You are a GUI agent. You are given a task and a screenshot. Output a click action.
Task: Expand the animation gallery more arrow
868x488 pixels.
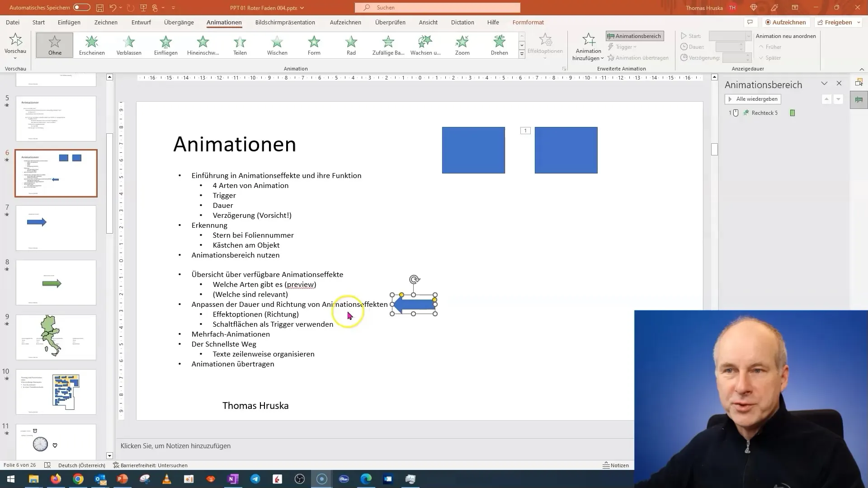[522, 54]
